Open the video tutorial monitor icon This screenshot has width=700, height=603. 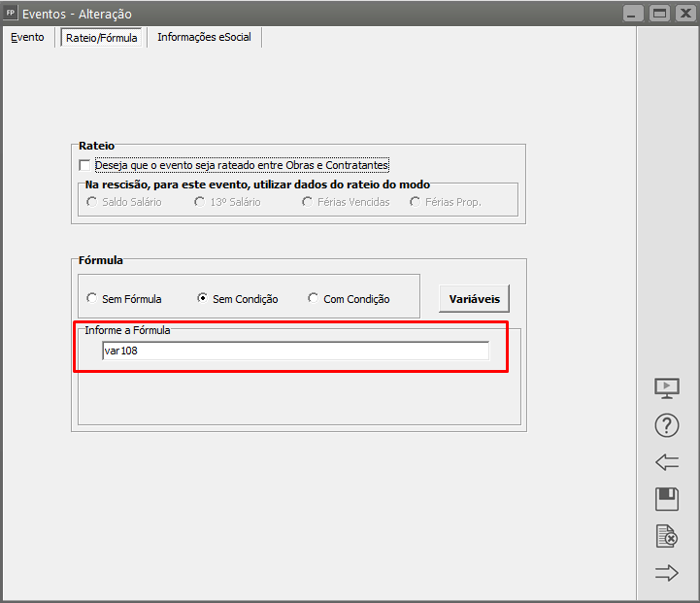click(x=667, y=388)
